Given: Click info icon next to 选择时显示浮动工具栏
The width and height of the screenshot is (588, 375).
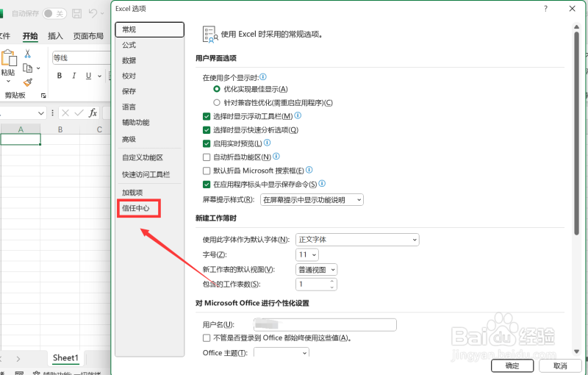Looking at the screenshot, I should [x=298, y=115].
